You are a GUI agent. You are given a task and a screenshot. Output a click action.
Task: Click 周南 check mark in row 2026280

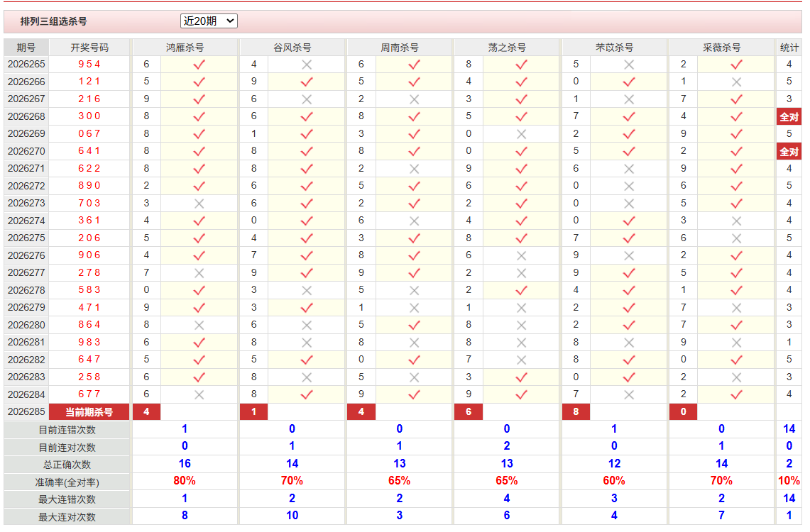(414, 325)
